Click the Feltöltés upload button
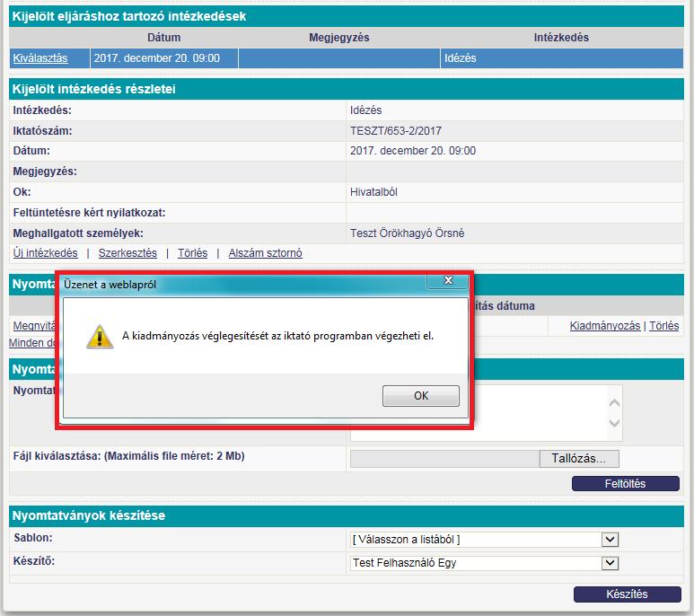Viewport: 694px width, 616px height. click(x=626, y=483)
